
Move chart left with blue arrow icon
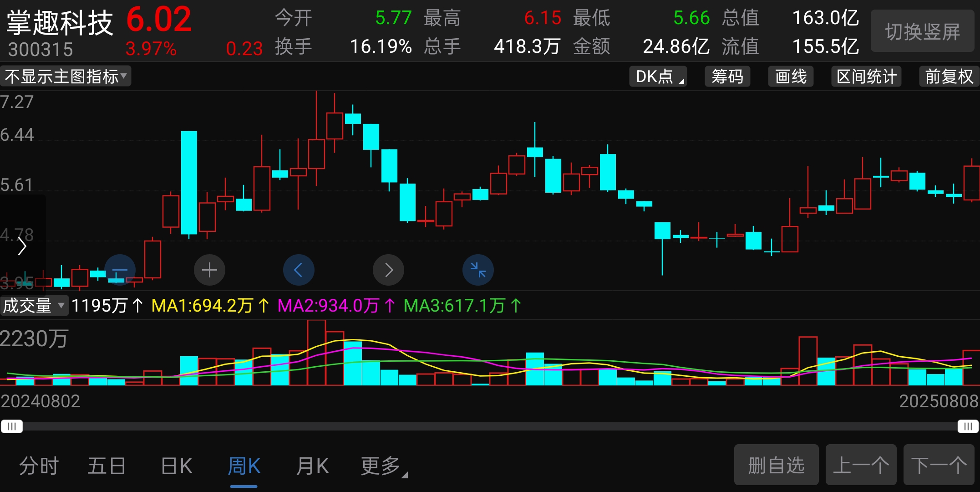299,270
